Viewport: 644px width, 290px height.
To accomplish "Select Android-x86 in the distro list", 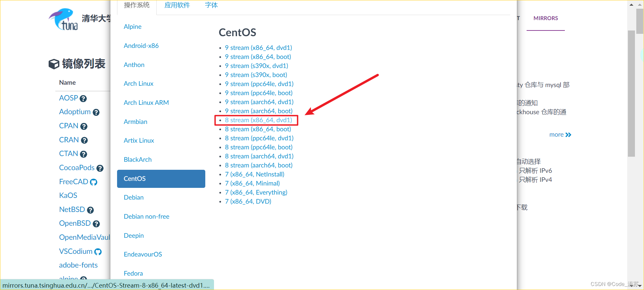I will click(x=141, y=46).
